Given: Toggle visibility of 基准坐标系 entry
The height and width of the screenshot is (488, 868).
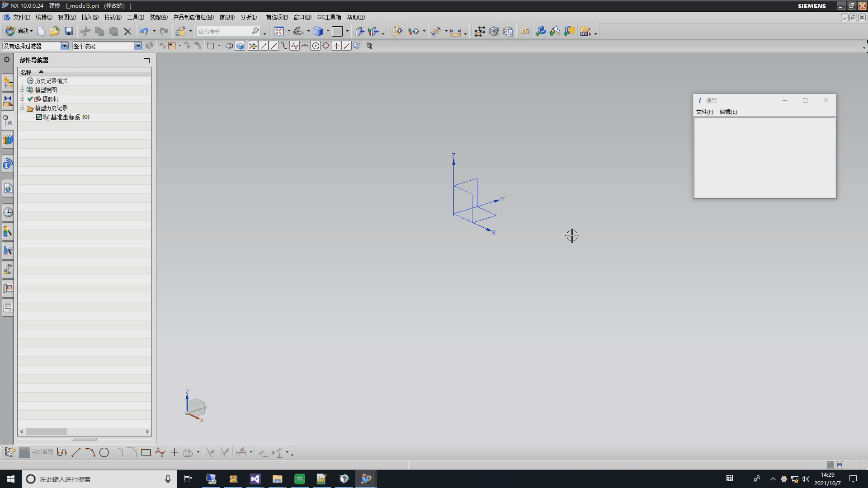Looking at the screenshot, I should [x=39, y=117].
